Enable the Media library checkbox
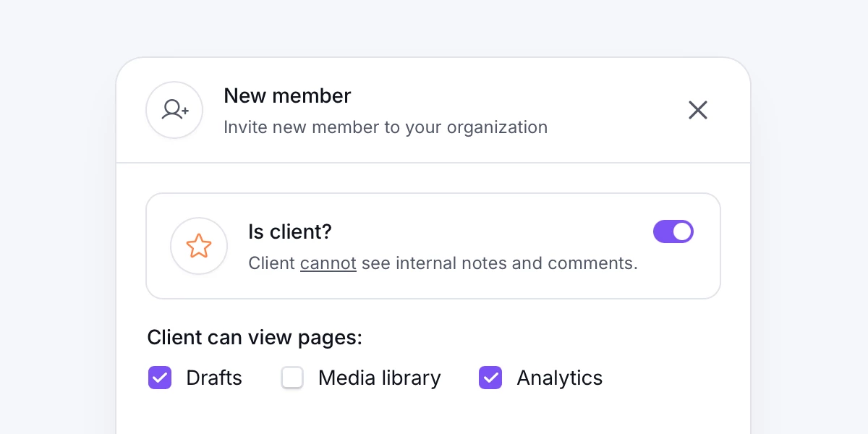Viewport: 868px width, 434px height. pyautogui.click(x=292, y=377)
